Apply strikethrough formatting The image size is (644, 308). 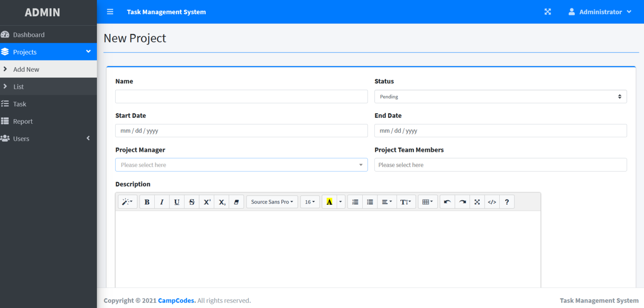pyautogui.click(x=192, y=202)
